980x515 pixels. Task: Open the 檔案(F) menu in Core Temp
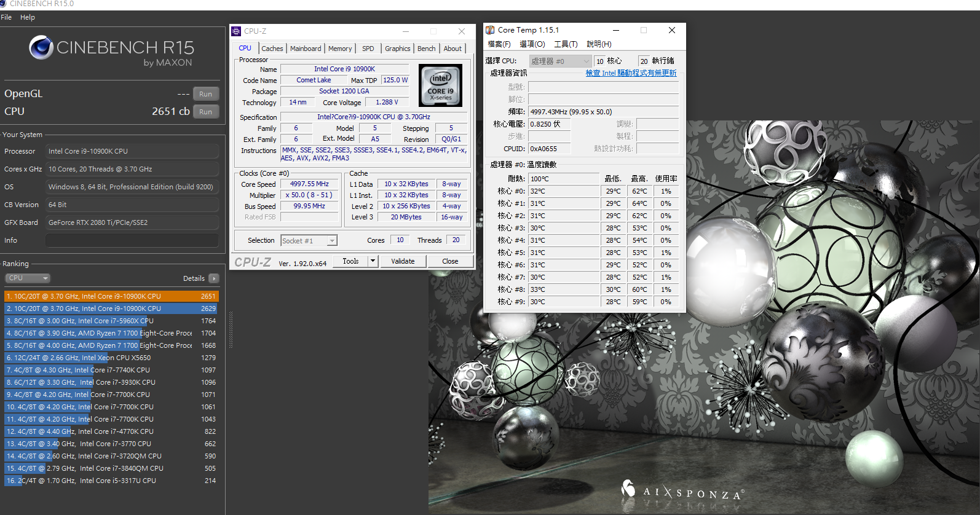pyautogui.click(x=499, y=44)
